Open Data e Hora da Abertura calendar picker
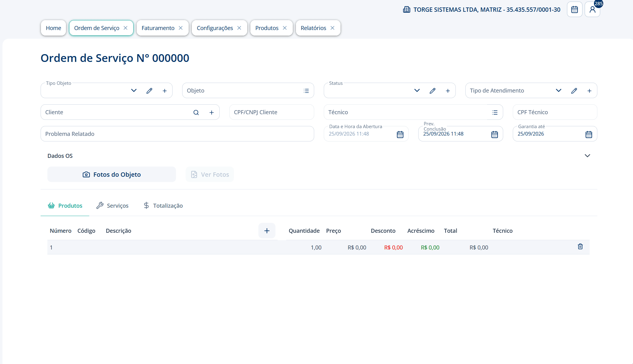633x364 pixels. pos(400,134)
